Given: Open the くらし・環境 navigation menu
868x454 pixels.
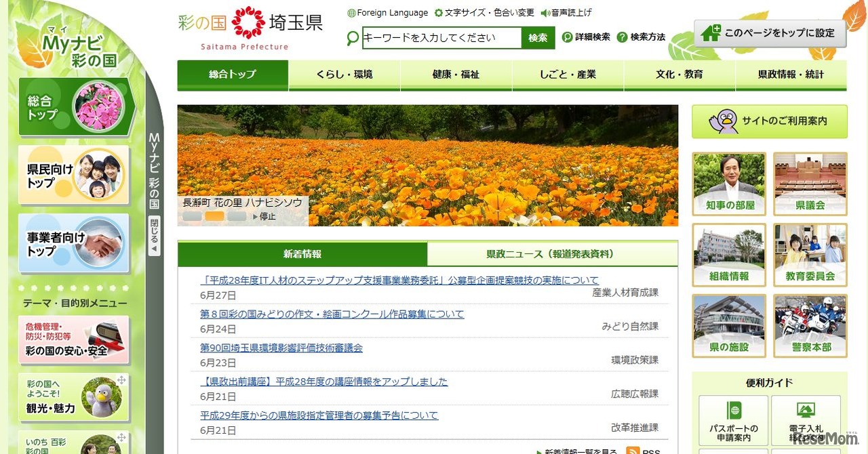Looking at the screenshot, I should [344, 75].
